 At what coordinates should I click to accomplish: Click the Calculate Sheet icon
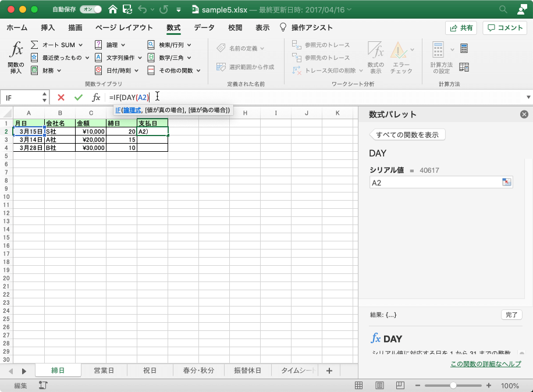[464, 67]
